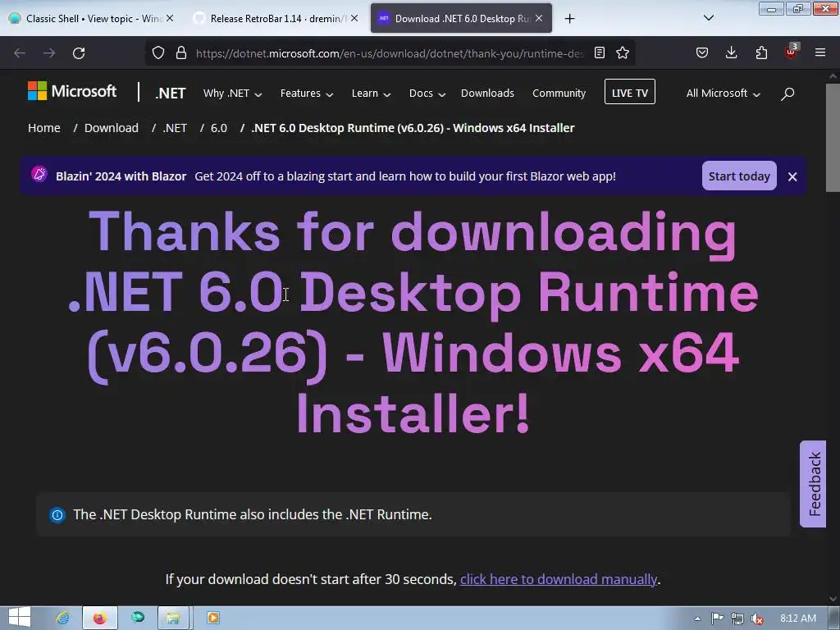
Task: Open media player taskbar icon
Action: point(212,618)
